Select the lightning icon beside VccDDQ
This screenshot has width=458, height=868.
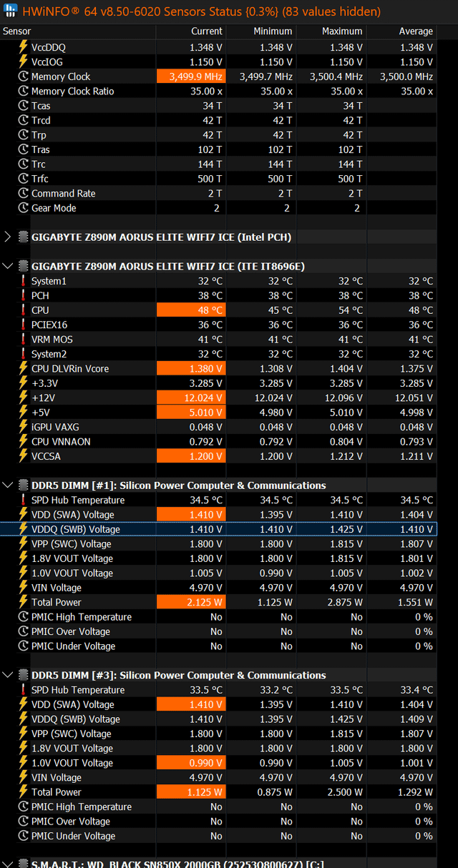coord(23,47)
